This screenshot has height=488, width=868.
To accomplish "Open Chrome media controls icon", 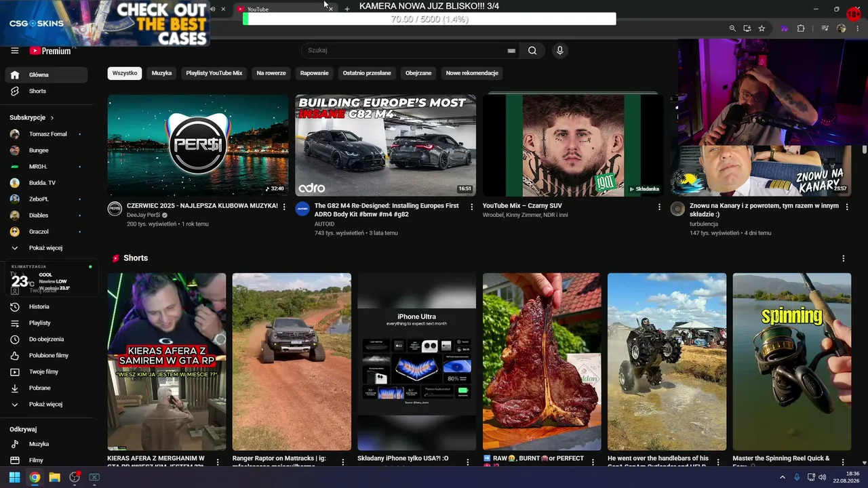I will point(825,28).
